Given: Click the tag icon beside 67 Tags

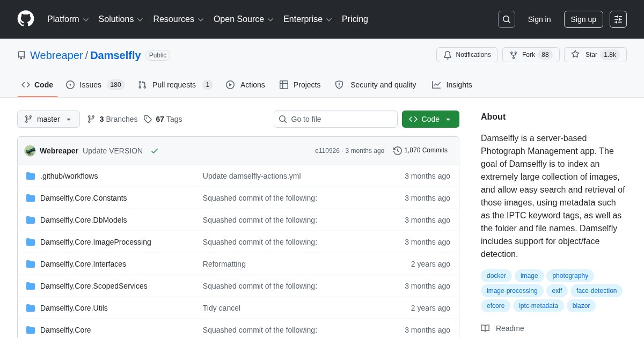Looking at the screenshot, I should pos(148,119).
